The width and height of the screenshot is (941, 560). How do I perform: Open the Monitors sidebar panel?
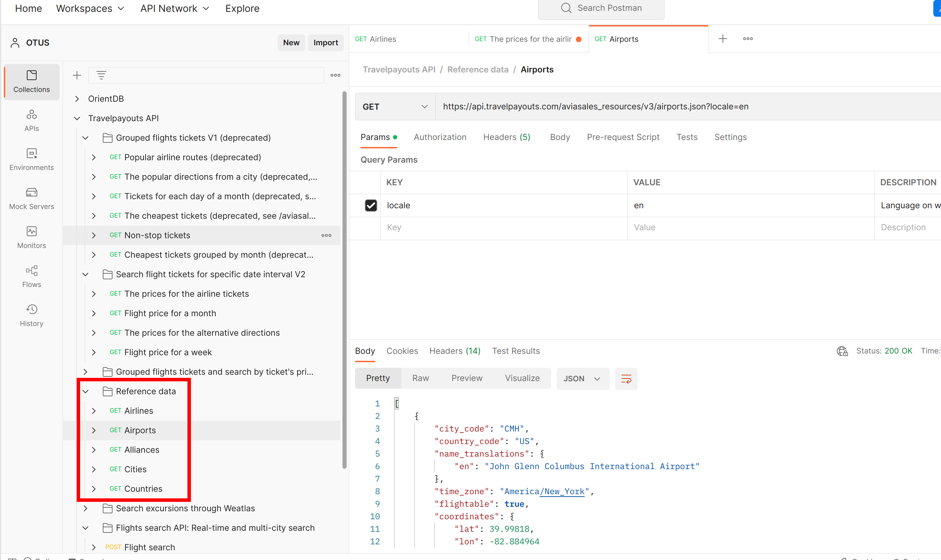click(x=32, y=238)
